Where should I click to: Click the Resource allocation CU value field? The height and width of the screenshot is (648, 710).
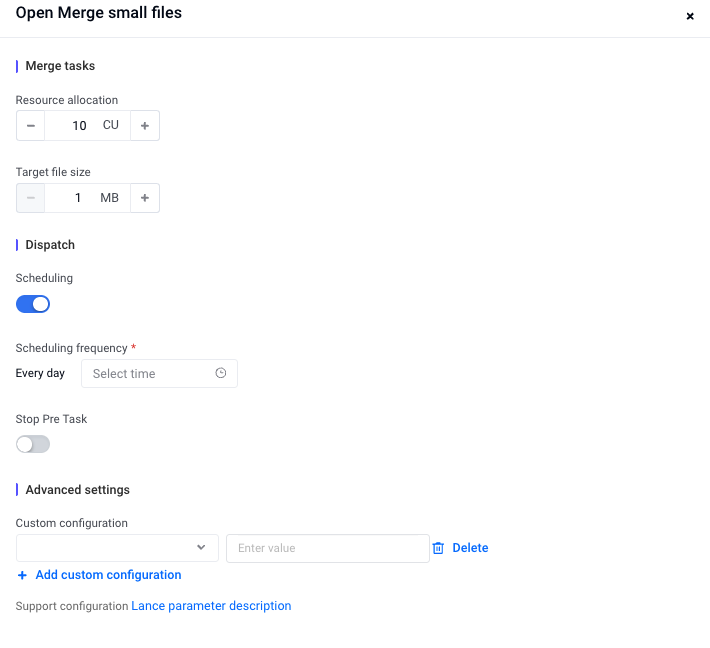click(x=78, y=126)
